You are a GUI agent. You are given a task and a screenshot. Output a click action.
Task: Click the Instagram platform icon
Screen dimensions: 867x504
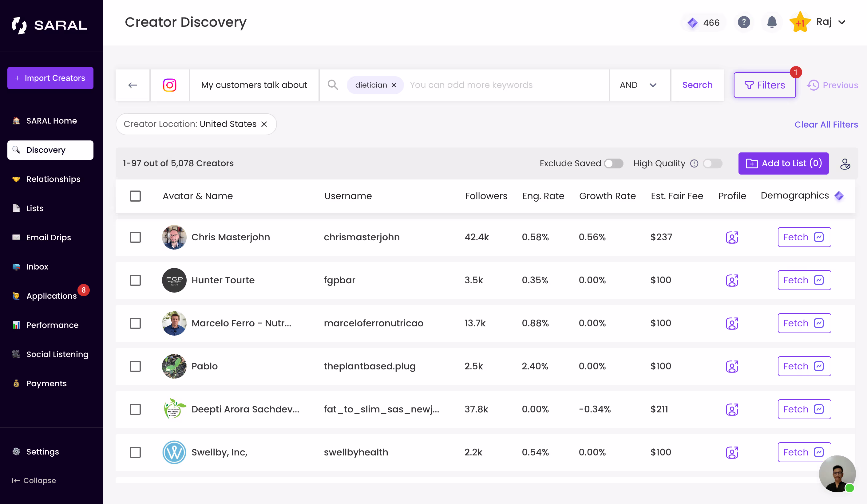point(170,85)
